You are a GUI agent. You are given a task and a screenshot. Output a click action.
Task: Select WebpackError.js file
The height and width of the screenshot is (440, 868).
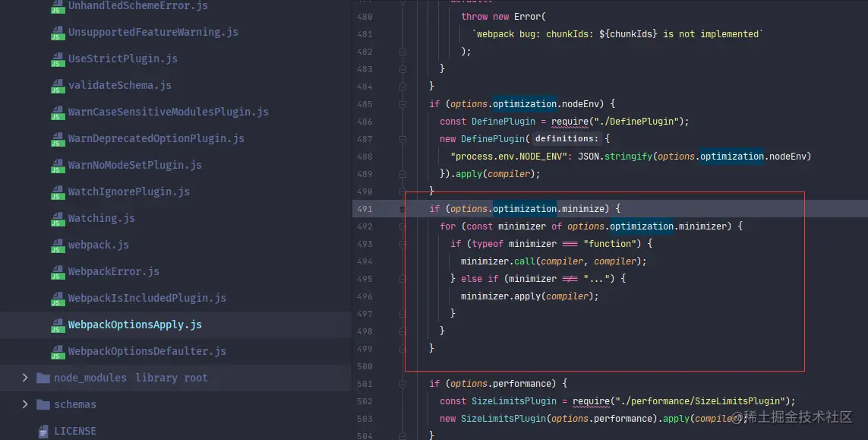[x=113, y=271]
